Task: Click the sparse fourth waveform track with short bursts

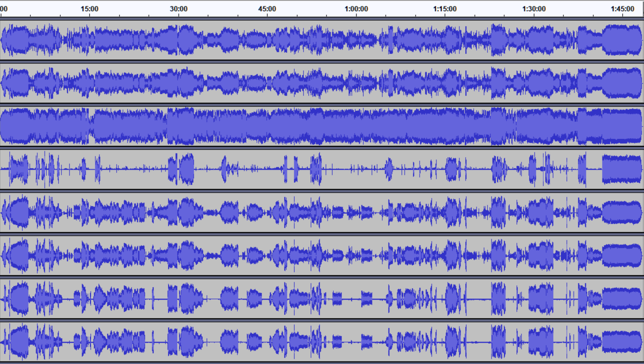Action: pos(322,169)
